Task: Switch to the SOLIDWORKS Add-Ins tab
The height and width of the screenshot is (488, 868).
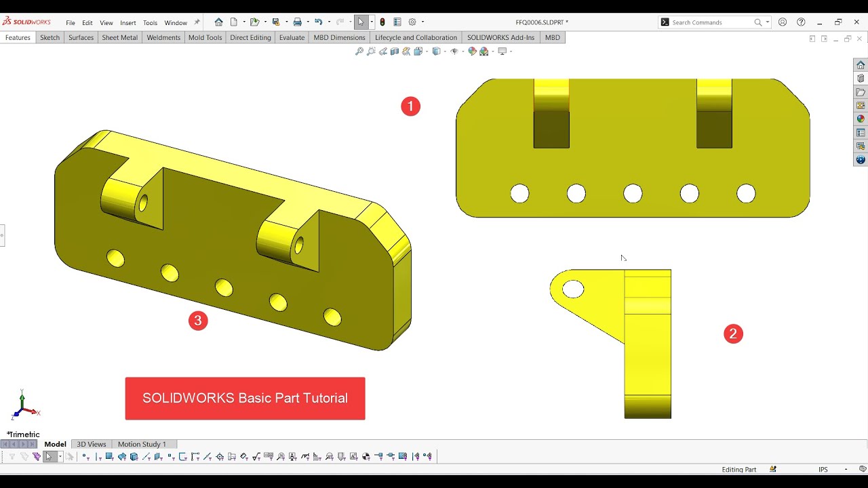Action: [x=501, y=37]
